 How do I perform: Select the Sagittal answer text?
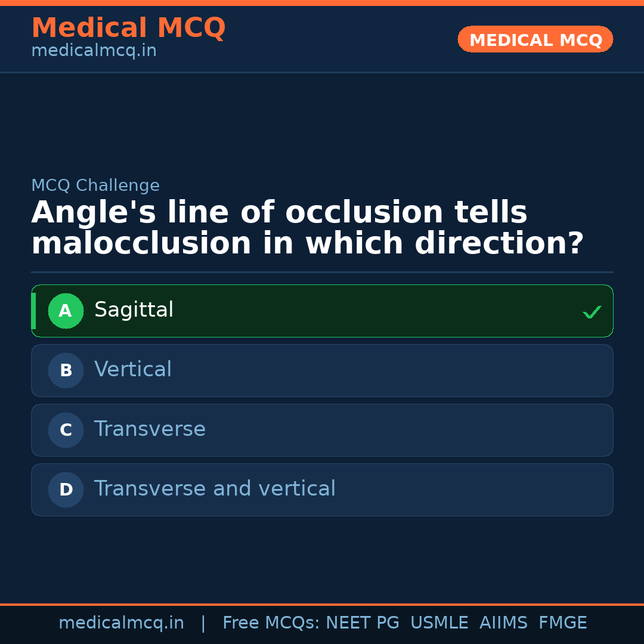134,310
